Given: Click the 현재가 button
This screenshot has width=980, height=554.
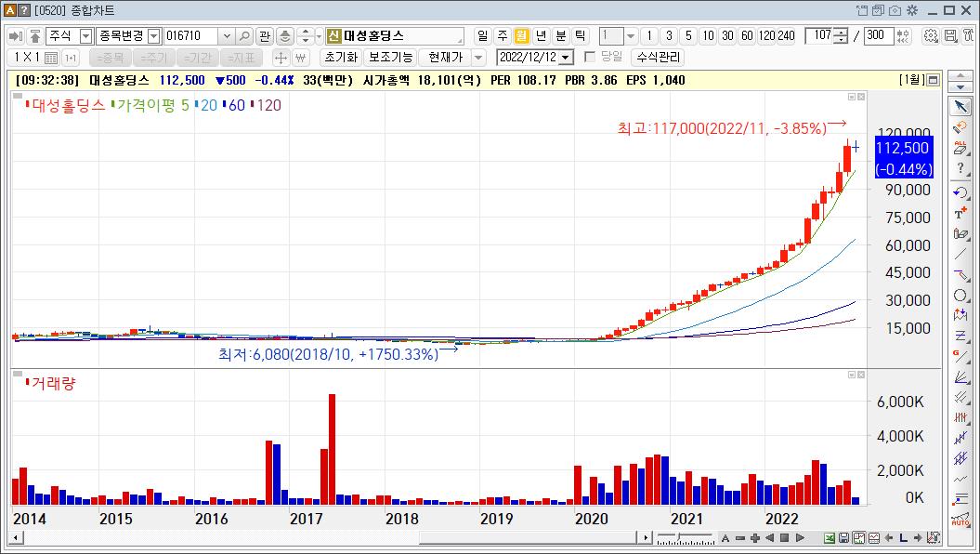Looking at the screenshot, I should tap(445, 58).
